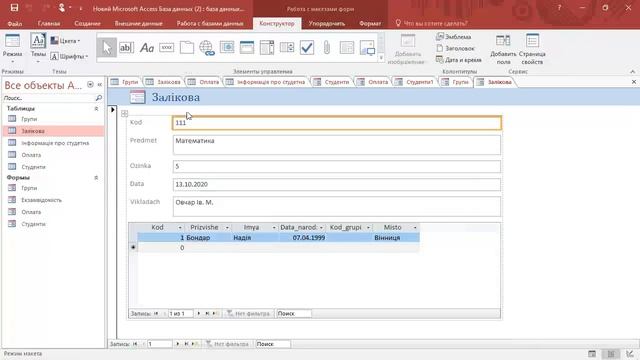Open the Цвета dropdown
Image resolution: width=640 pixels, height=360 pixels.
65,41
